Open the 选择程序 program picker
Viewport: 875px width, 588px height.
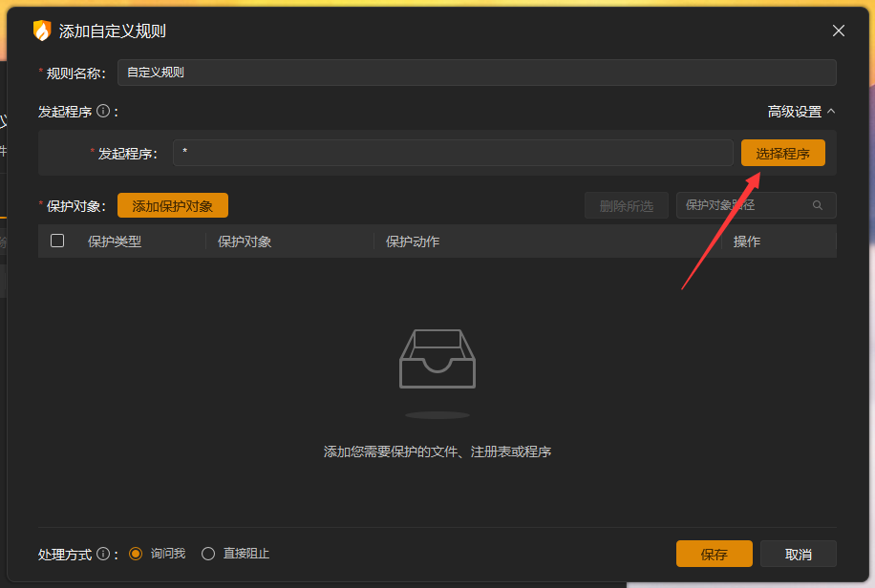pos(782,152)
